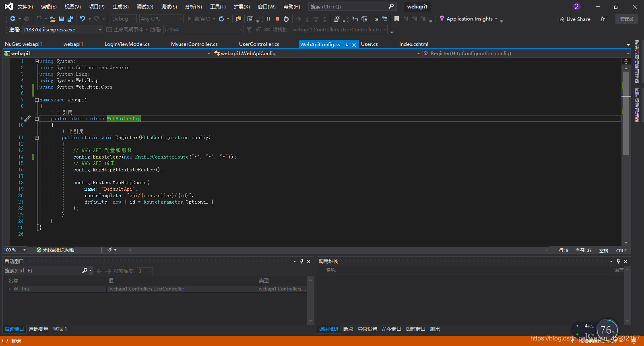The width and height of the screenshot is (644, 346).
Task: Close the 调用堆栈 panel
Action: (x=625, y=262)
